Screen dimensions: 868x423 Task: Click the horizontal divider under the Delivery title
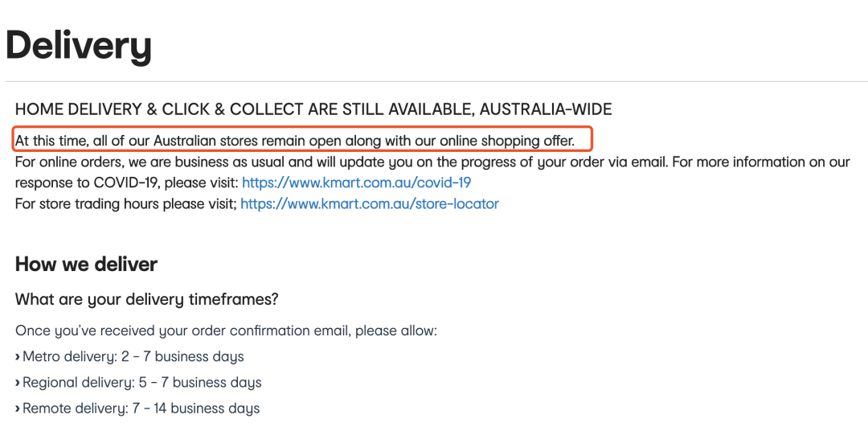tap(436, 82)
